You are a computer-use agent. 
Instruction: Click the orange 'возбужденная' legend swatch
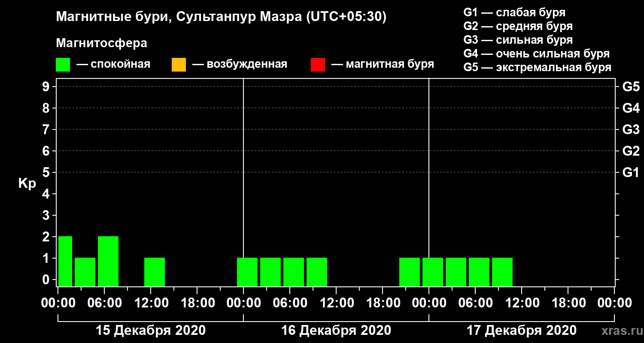[179, 64]
